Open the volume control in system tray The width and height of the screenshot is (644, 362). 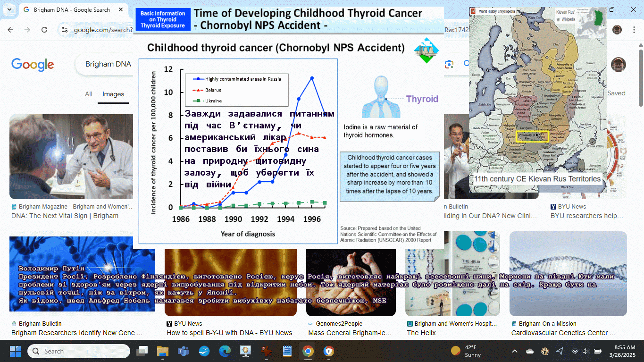pos(585,351)
